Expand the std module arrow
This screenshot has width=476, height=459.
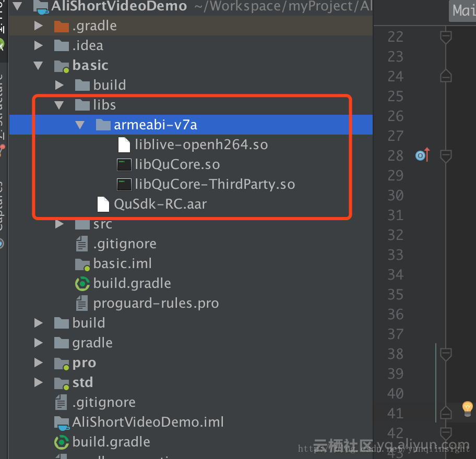pyautogui.click(x=39, y=382)
